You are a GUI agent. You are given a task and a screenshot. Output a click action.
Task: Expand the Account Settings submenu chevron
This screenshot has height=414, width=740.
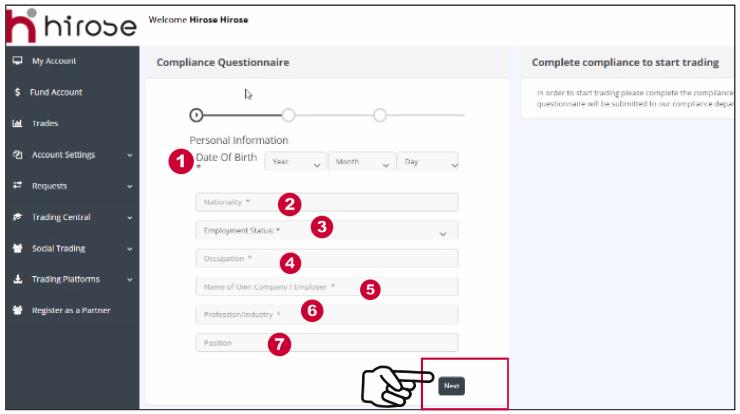point(129,155)
